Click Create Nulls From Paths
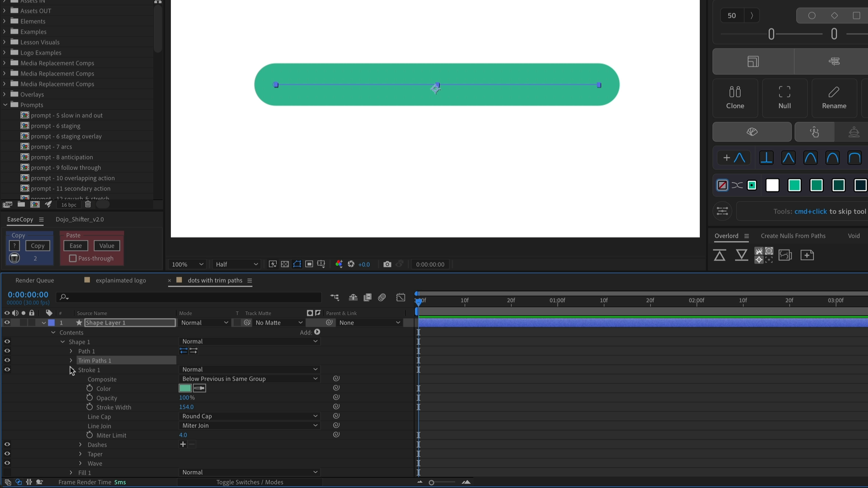Screen dimensions: 868x488 pyautogui.click(x=793, y=235)
